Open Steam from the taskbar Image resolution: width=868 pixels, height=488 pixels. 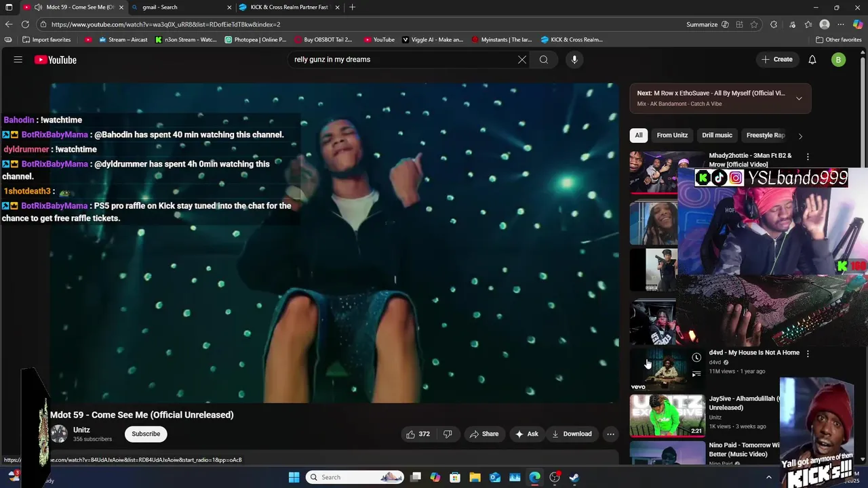574,477
